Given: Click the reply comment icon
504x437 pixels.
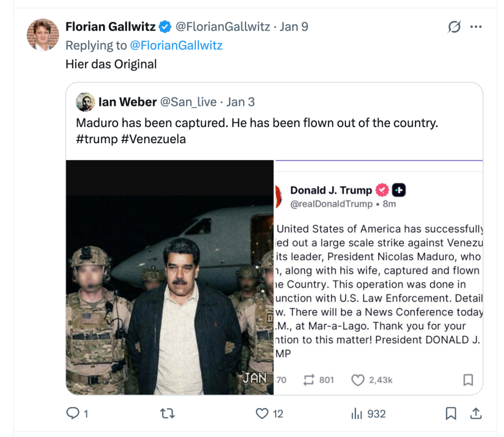Looking at the screenshot, I should (x=74, y=414).
